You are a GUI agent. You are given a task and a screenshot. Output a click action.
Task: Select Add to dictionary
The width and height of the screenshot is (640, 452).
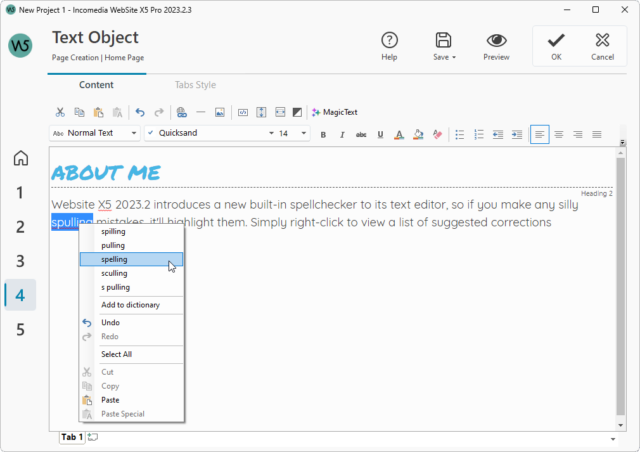(131, 305)
